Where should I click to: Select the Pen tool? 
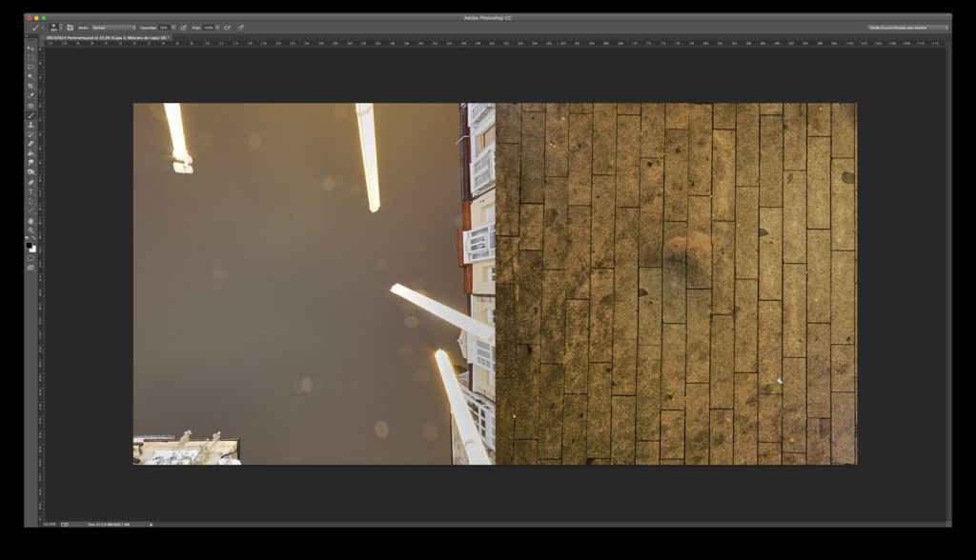pyautogui.click(x=30, y=182)
